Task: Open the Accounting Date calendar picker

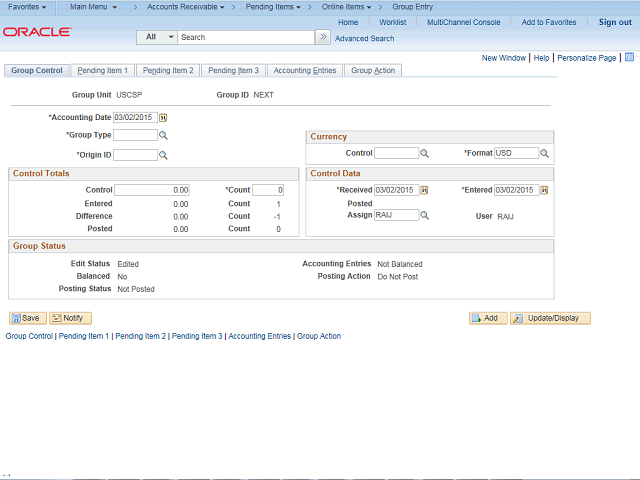Action: click(163, 118)
